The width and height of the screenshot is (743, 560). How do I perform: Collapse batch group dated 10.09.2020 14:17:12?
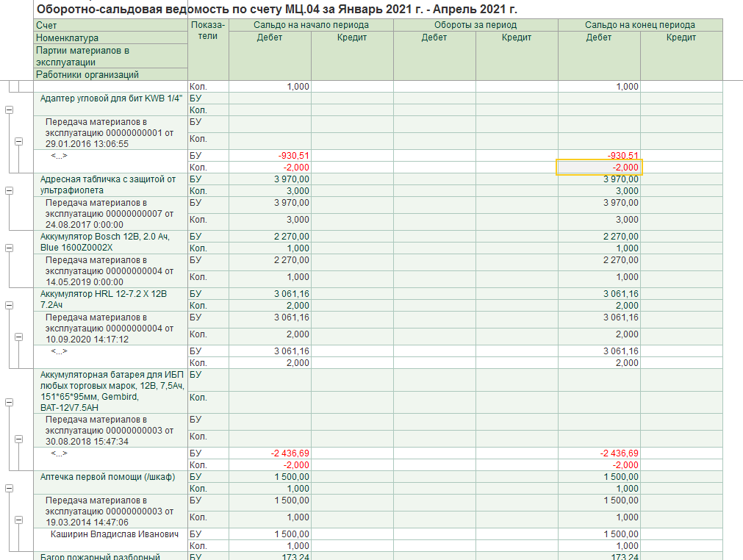(x=19, y=338)
